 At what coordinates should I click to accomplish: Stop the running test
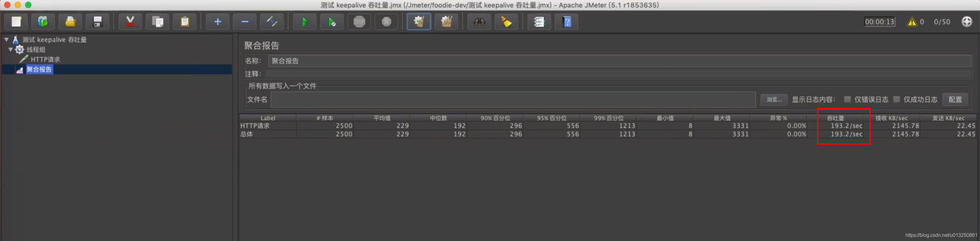[359, 22]
